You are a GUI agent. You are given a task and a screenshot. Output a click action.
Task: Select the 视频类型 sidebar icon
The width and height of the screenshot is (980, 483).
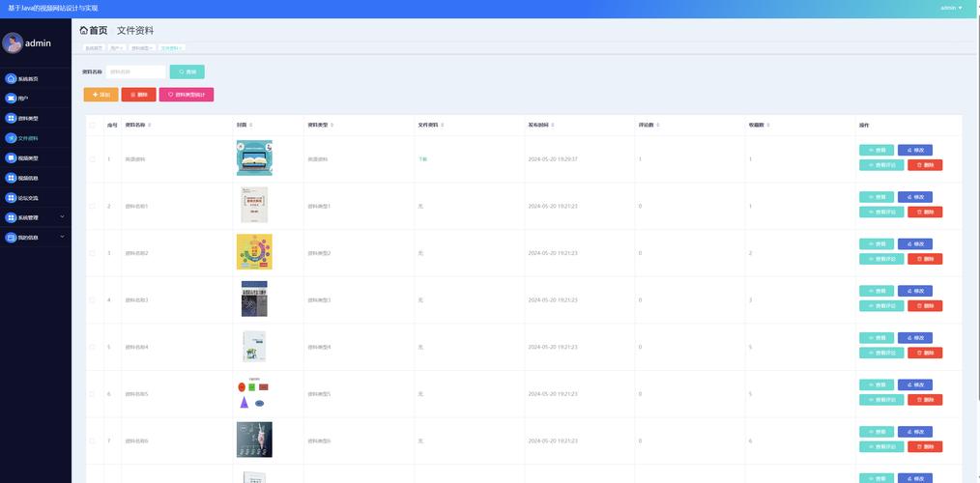coord(11,157)
